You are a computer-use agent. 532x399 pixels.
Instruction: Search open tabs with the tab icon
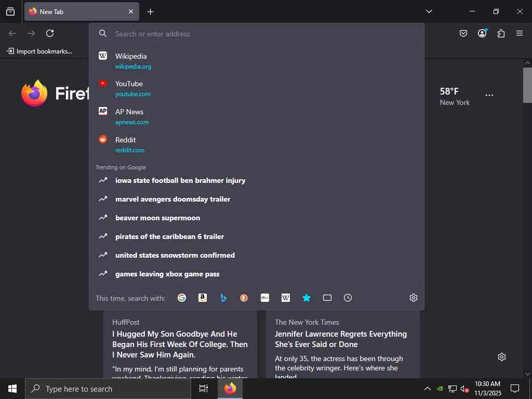[327, 298]
